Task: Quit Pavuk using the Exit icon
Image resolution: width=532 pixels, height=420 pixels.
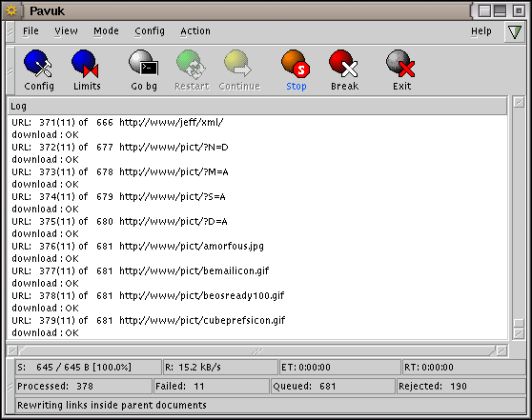Action: pyautogui.click(x=401, y=70)
